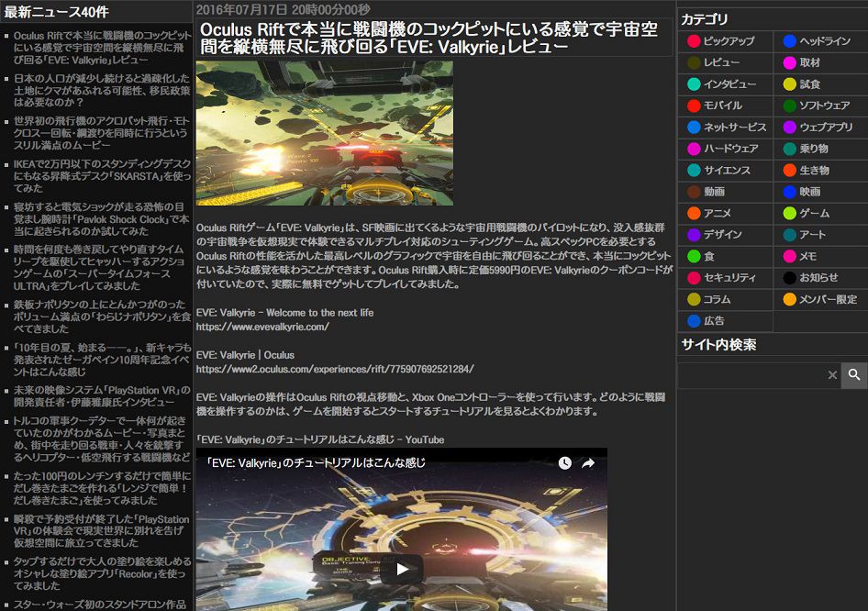
Task: Click the green circle icon beside ゲーム
Action: 790,213
